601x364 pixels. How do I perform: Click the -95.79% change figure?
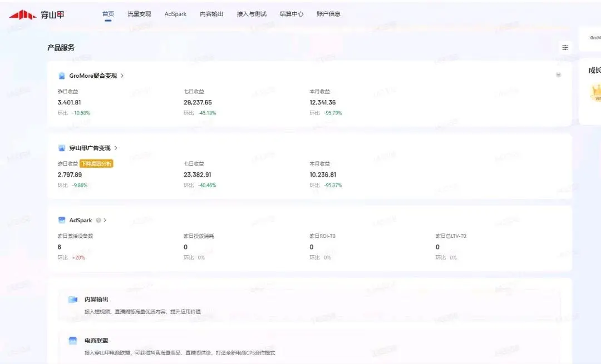333,113
